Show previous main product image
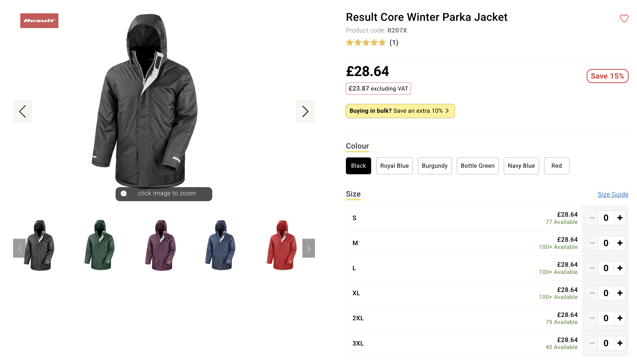 (22, 111)
